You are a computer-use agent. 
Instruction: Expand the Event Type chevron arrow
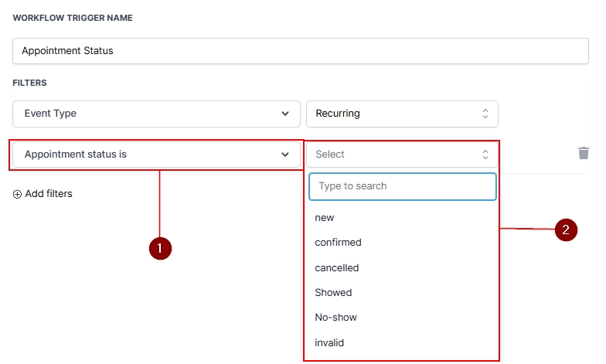[x=285, y=114]
